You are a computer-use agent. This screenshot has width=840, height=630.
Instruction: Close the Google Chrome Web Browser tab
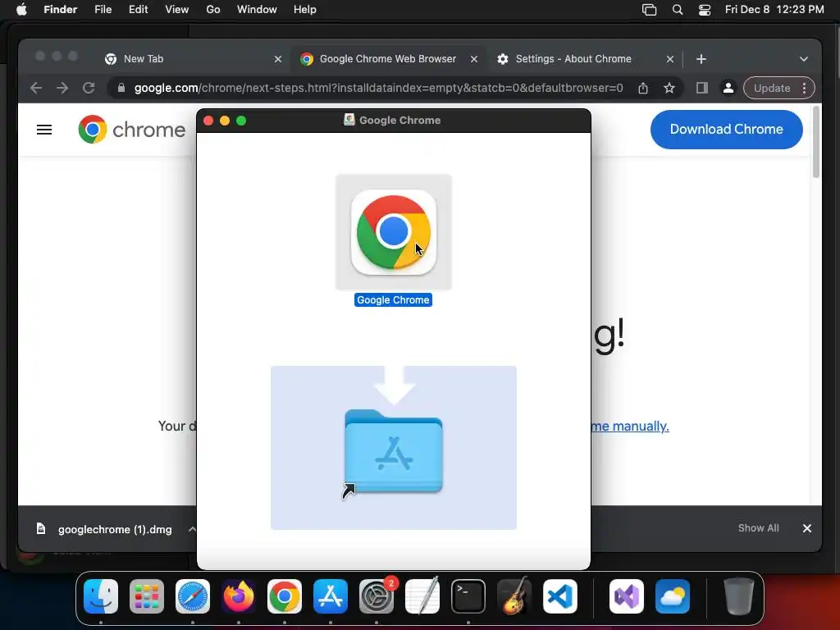[474, 59]
